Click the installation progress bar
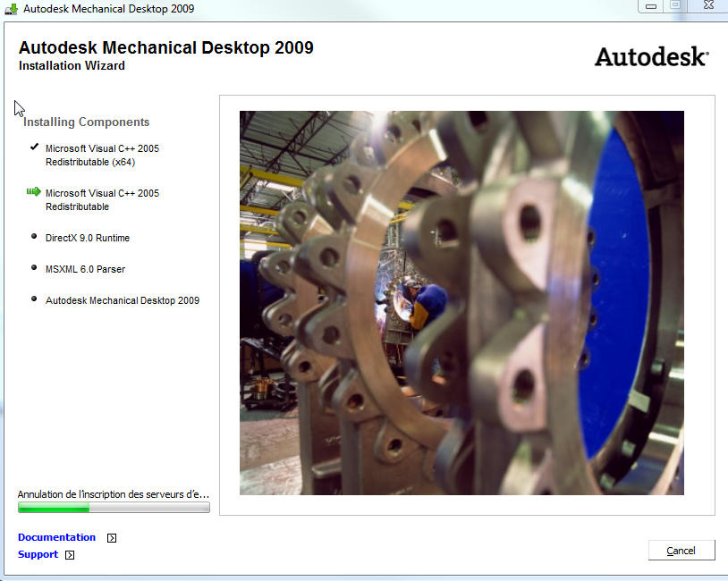This screenshot has width=728, height=581. click(x=114, y=508)
